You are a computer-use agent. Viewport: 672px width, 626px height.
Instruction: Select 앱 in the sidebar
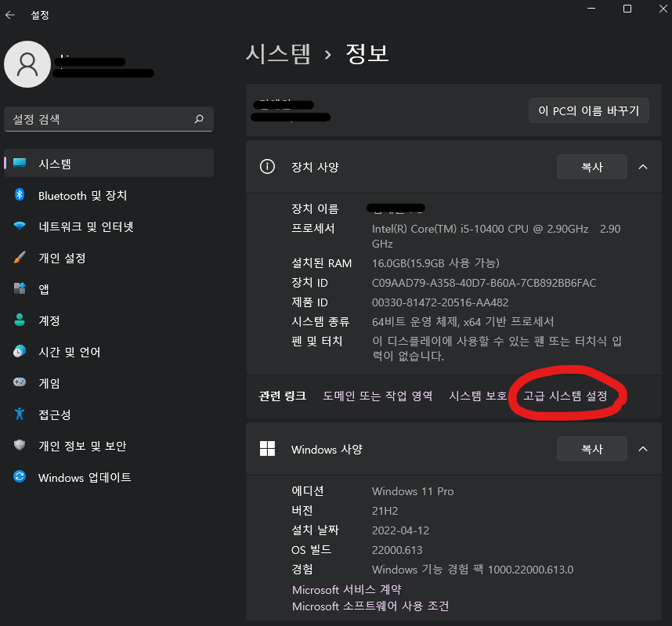coord(109,289)
